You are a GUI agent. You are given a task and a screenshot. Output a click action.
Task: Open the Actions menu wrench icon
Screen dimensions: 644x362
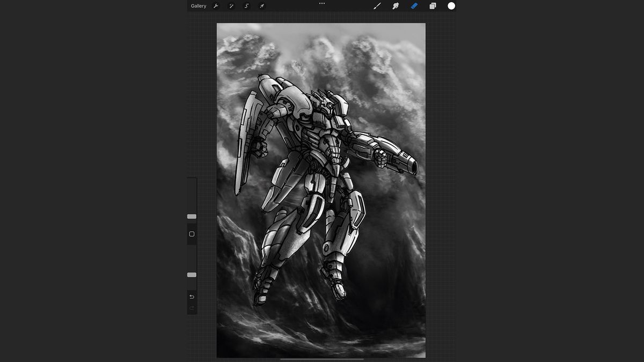click(x=215, y=6)
